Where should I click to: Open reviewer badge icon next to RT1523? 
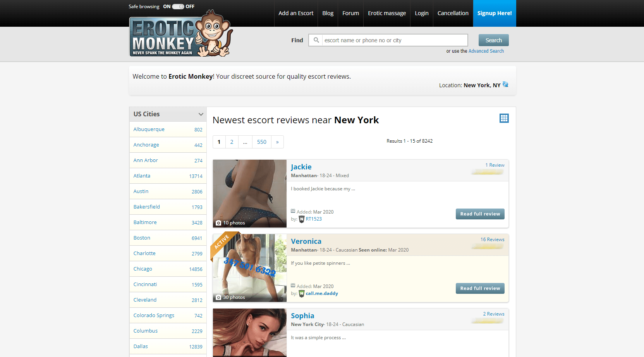[302, 219]
